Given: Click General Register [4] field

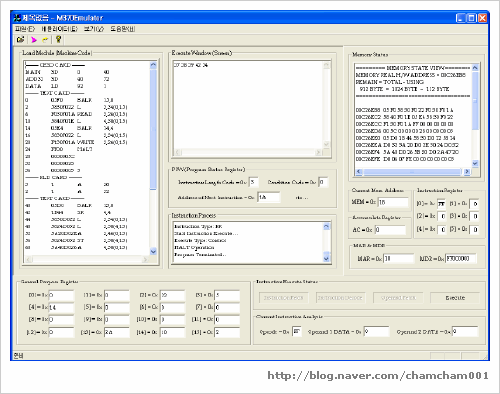Looking at the screenshot, I should [61, 307].
